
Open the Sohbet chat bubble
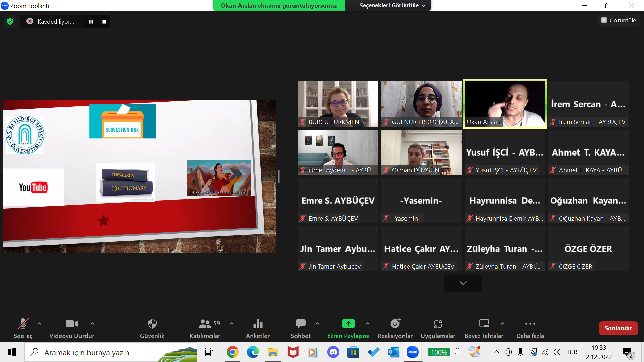click(x=300, y=324)
